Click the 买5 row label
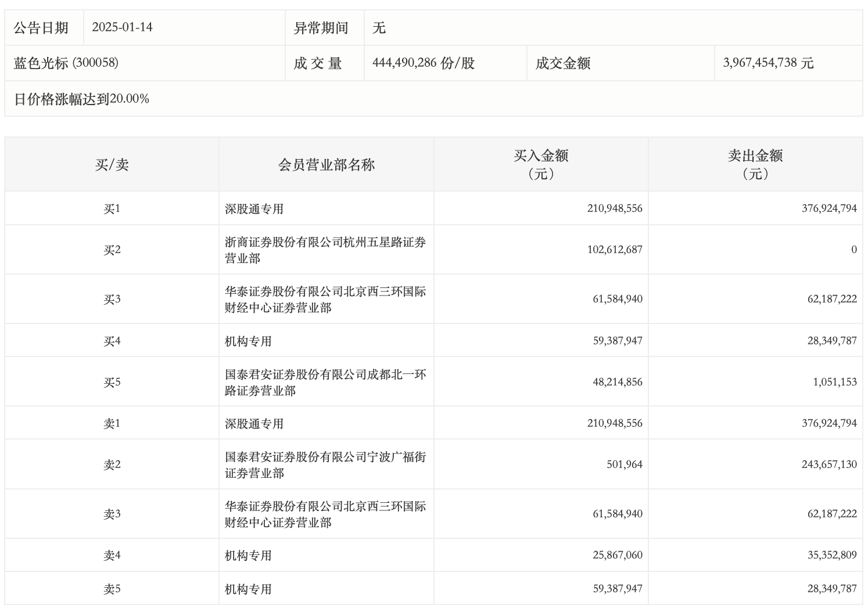Image resolution: width=868 pixels, height=612 pixels. pyautogui.click(x=112, y=382)
